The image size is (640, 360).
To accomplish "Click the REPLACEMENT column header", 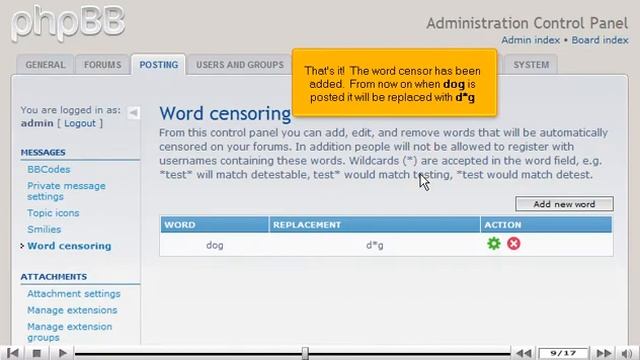I will [375, 225].
